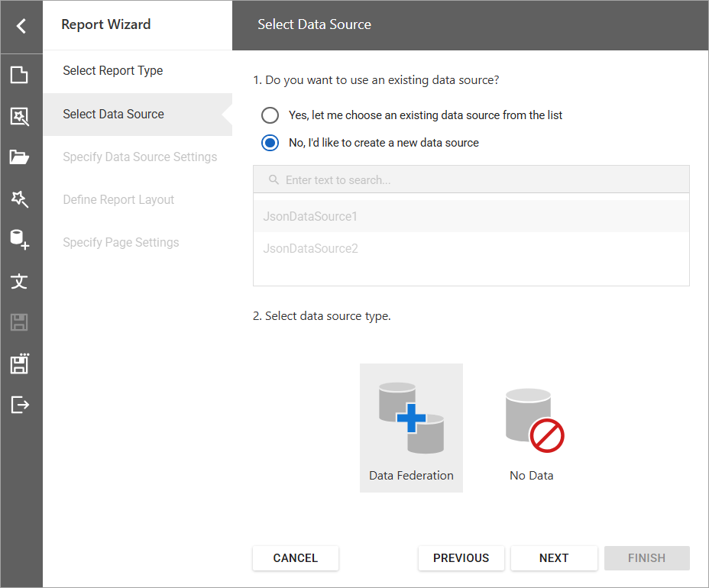Click Add Data Source cylinder icon
This screenshot has width=709, height=588.
19,240
